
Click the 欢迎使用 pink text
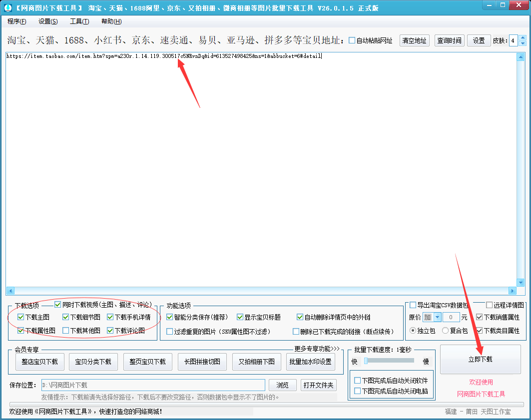coord(481,382)
